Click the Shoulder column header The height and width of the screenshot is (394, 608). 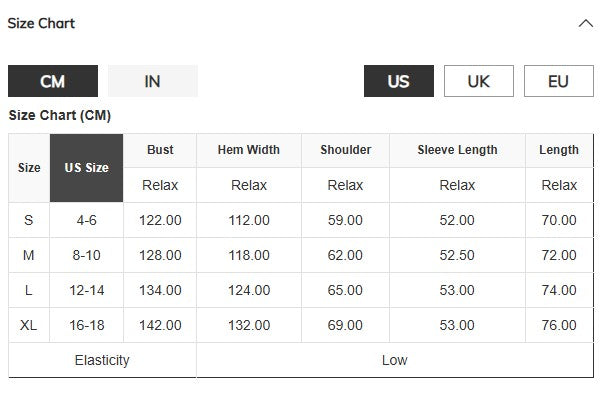345,150
